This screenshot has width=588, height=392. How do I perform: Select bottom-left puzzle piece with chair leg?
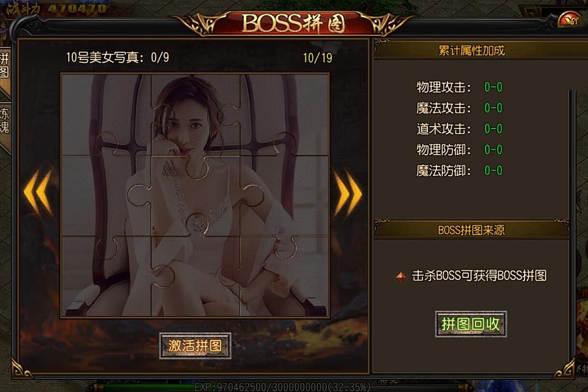[x=106, y=276]
